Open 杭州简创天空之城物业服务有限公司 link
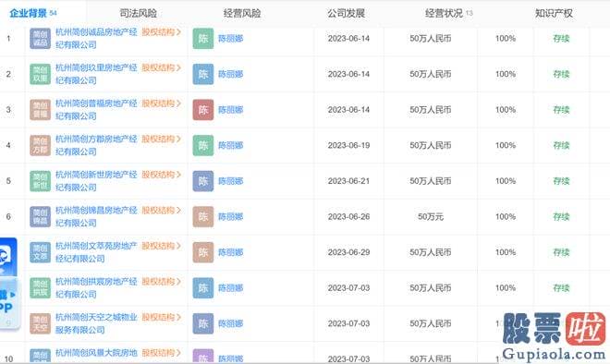The height and width of the screenshot is (364, 610). [96, 323]
